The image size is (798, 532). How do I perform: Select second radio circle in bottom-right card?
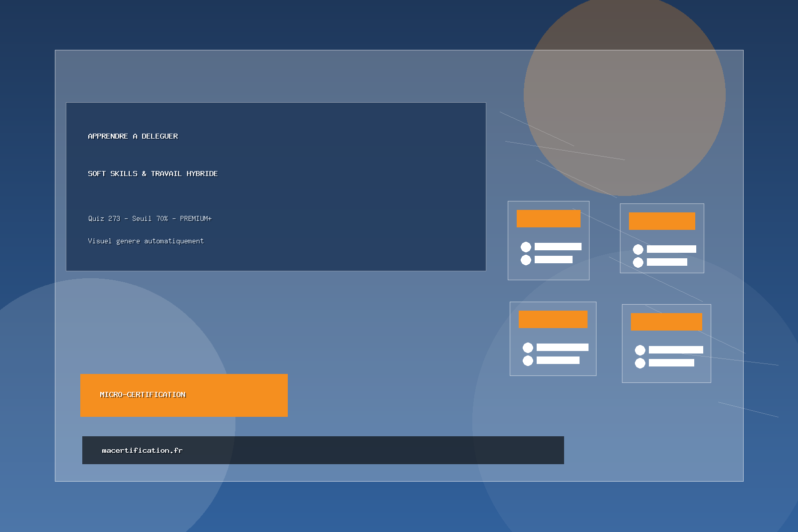tap(640, 363)
